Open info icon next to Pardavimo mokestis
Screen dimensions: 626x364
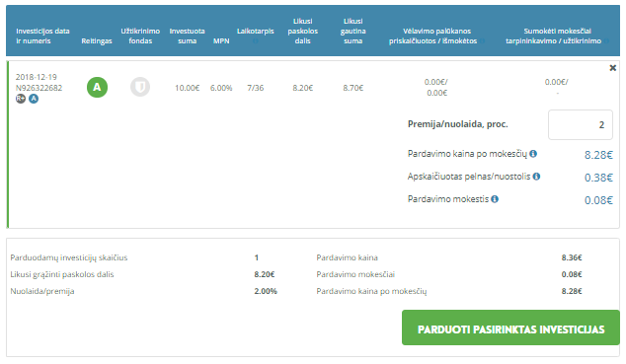click(x=495, y=199)
